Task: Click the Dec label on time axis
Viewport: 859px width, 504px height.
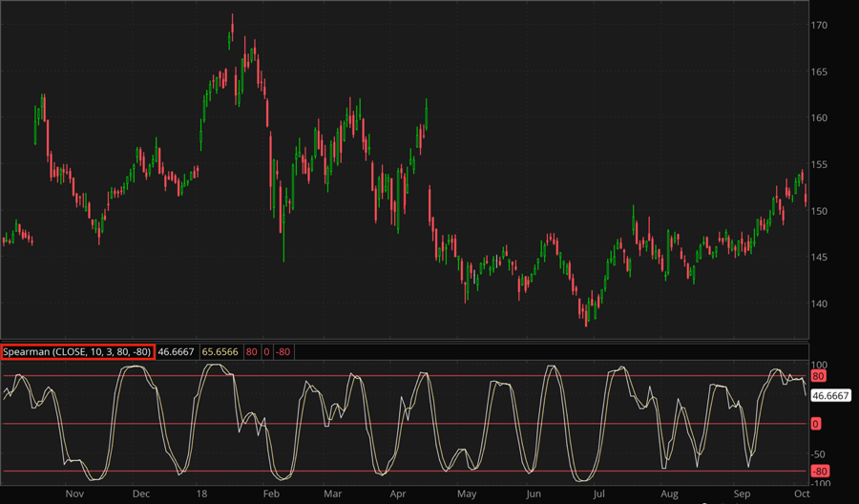Action: pos(140,494)
